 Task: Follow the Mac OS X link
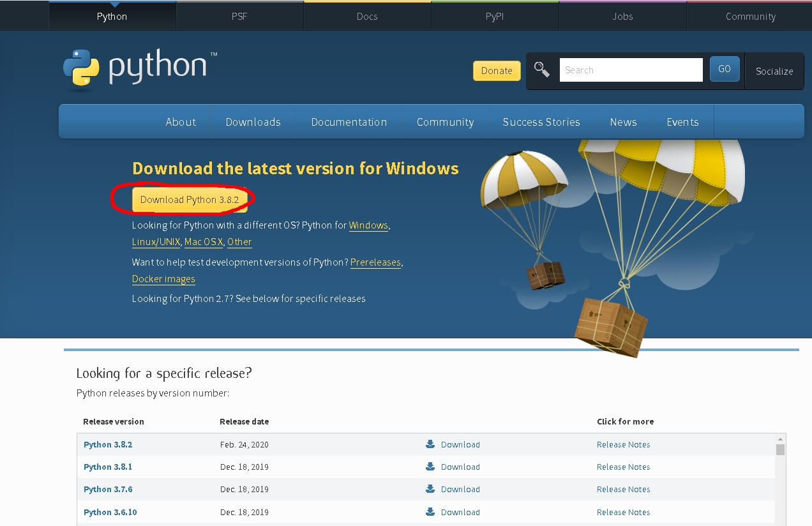(204, 242)
